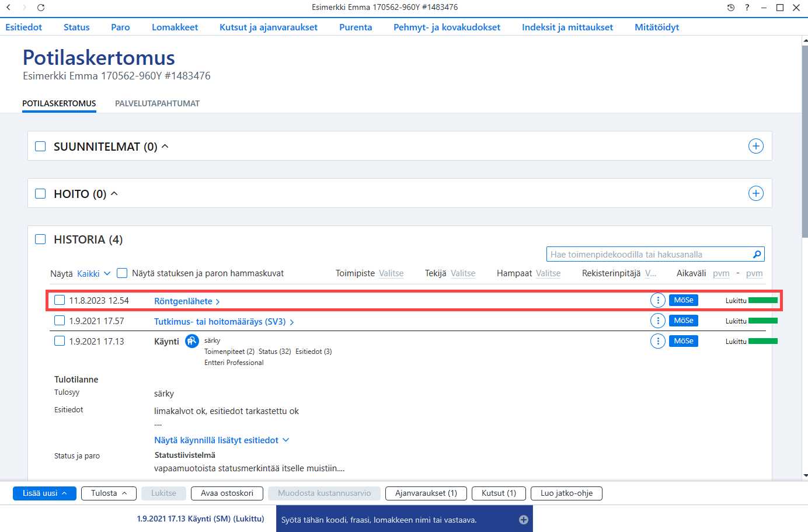This screenshot has width=808, height=532.
Task: Add new item to SUUNNITELMAT section
Action: 755,146
